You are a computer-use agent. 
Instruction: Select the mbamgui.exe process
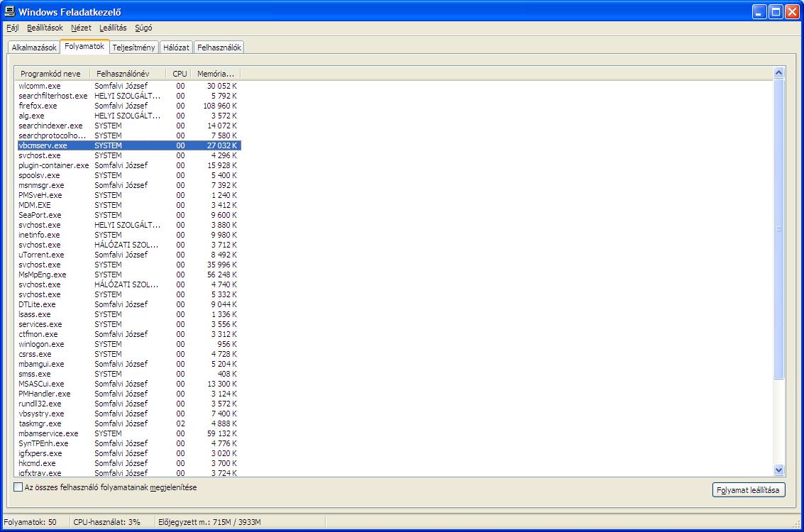[x=128, y=364]
